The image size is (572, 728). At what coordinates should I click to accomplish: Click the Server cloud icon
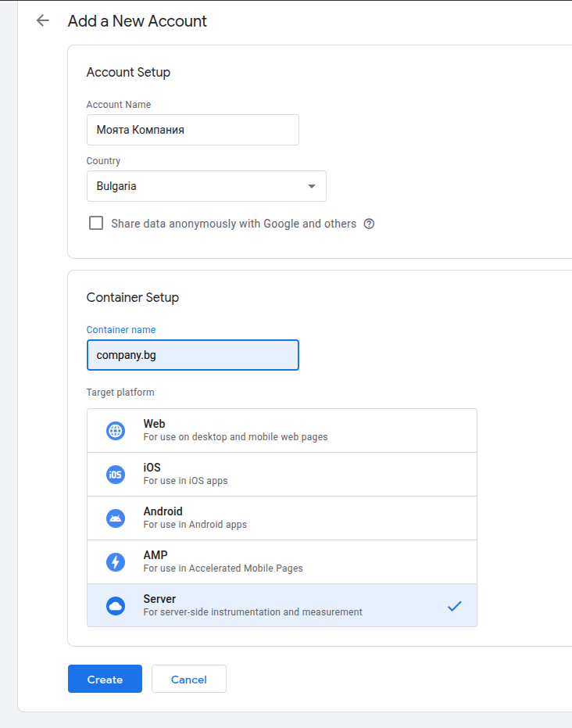[116, 606]
